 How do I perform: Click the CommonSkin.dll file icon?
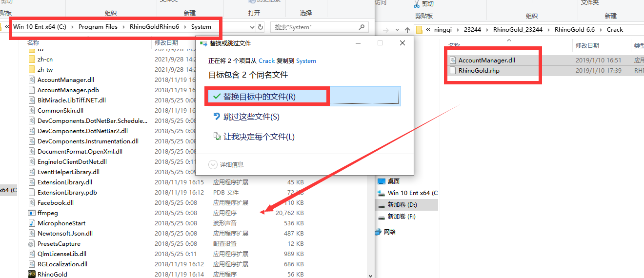click(32, 111)
